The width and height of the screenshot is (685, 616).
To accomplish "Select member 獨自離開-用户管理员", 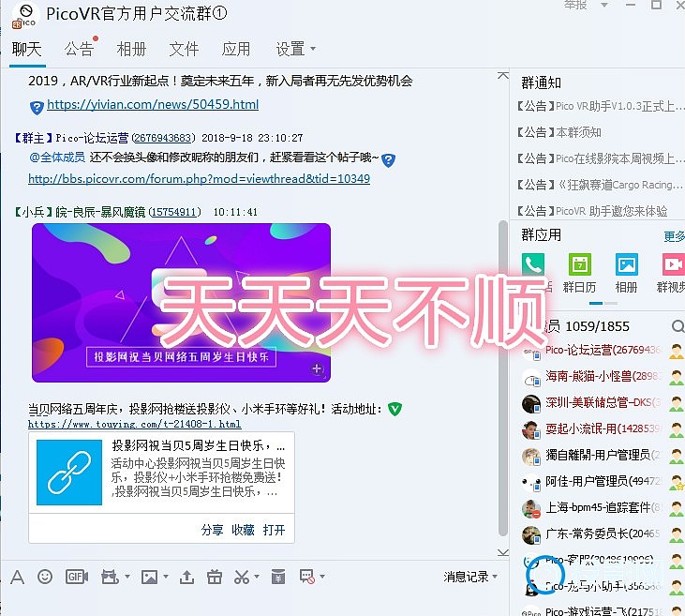I will (602, 455).
